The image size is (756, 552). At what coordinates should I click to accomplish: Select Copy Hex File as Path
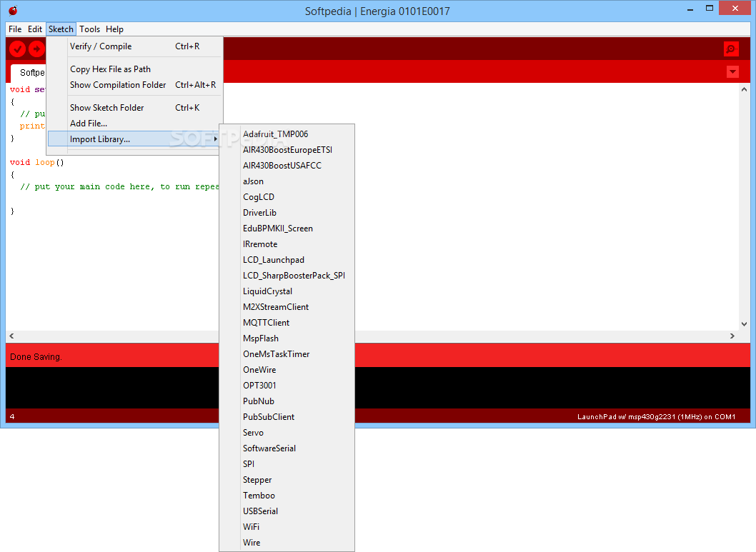coord(134,69)
